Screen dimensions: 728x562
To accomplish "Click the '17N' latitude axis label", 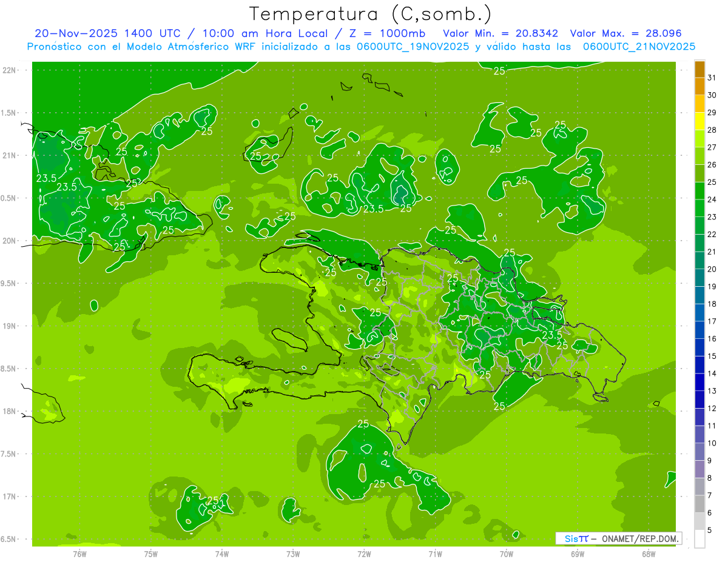I will coord(10,497).
